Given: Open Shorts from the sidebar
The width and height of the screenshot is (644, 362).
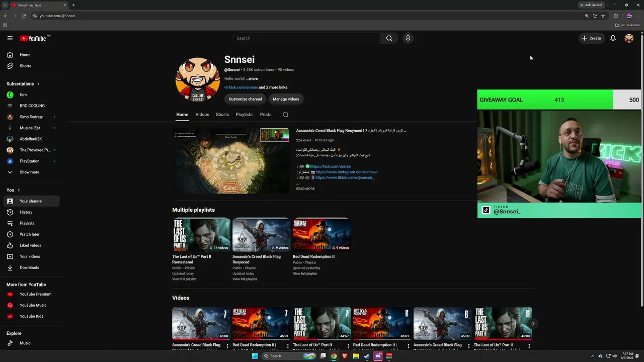Looking at the screenshot, I should (31, 66).
